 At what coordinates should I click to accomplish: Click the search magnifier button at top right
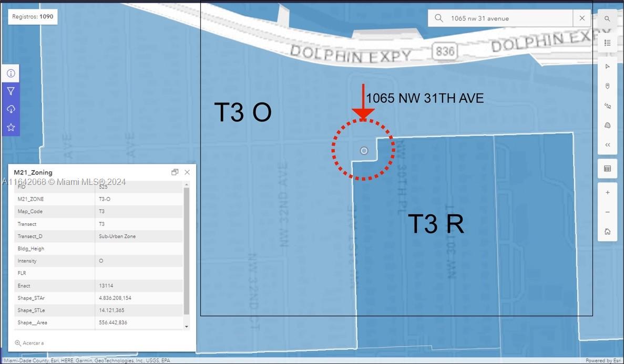coord(607,19)
